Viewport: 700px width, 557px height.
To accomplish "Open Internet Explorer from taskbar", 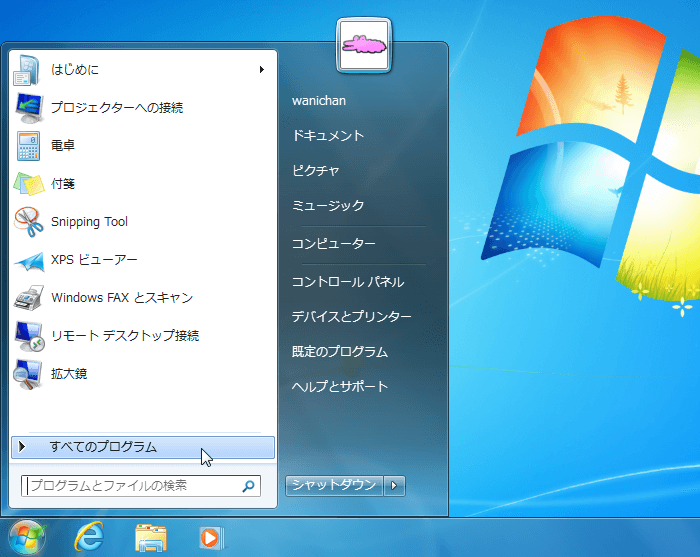I will coord(89,536).
